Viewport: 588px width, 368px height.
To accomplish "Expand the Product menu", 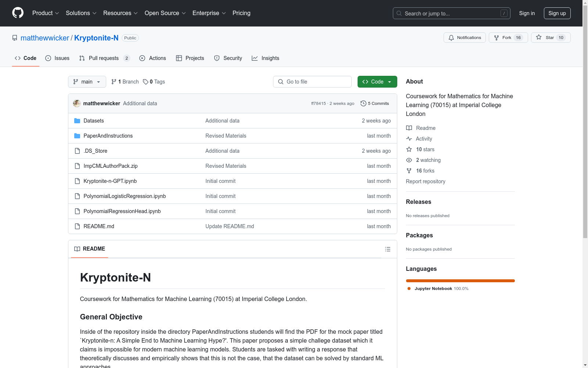I will (46, 13).
